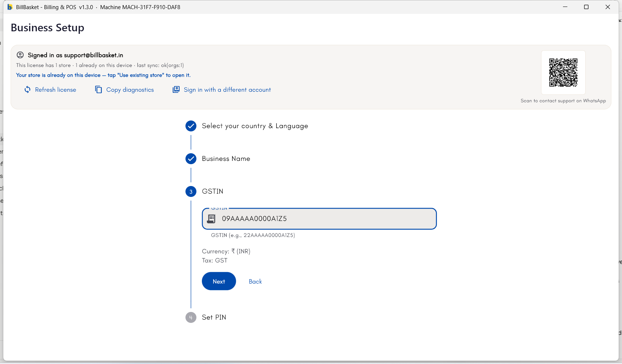Click the 'Your store is already on this device' notice
The width and height of the screenshot is (622, 364).
point(103,75)
